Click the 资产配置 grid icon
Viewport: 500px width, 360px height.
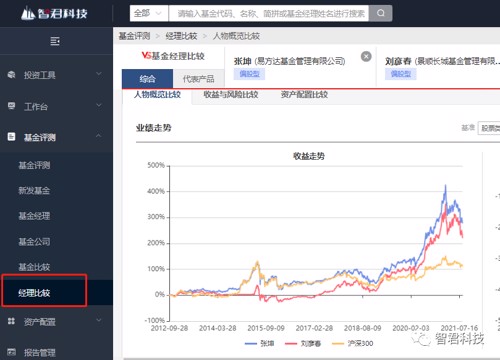click(11, 321)
